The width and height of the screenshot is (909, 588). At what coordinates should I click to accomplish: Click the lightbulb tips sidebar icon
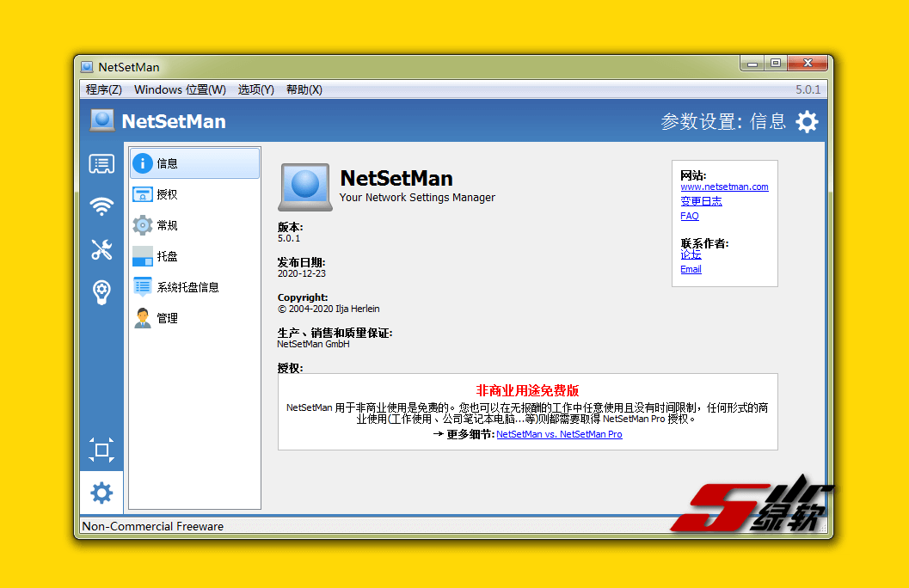[101, 292]
